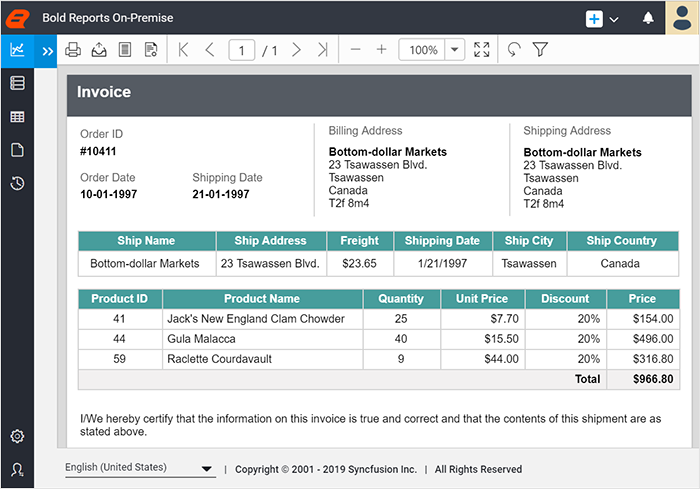
Task: Open notifications bell
Action: coord(648,18)
